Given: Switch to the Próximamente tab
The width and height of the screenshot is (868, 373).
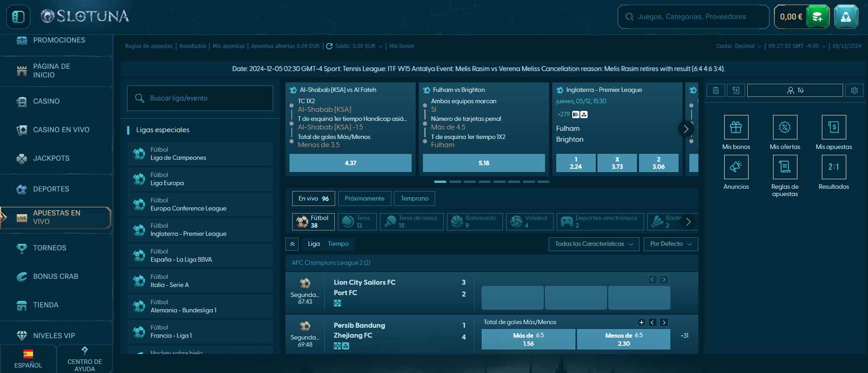Looking at the screenshot, I should pyautogui.click(x=365, y=199).
